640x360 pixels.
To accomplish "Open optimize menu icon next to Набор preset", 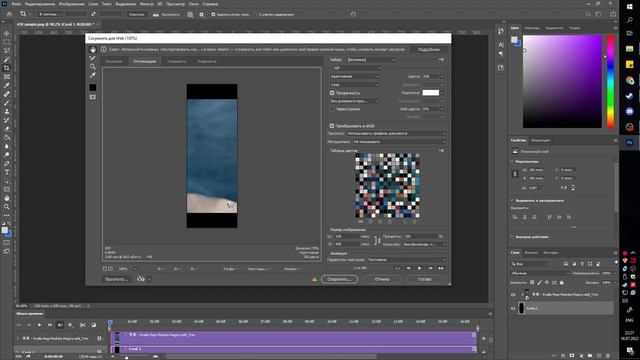I will (x=441, y=60).
